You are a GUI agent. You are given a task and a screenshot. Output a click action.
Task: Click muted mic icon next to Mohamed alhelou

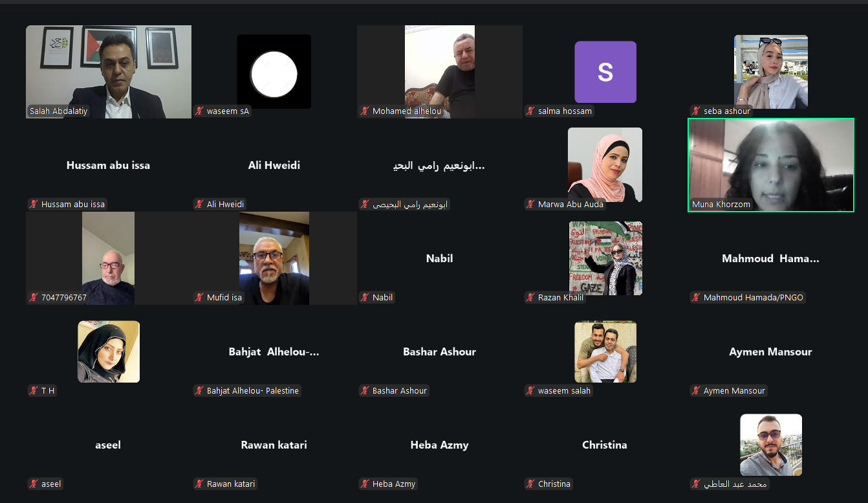pos(365,111)
